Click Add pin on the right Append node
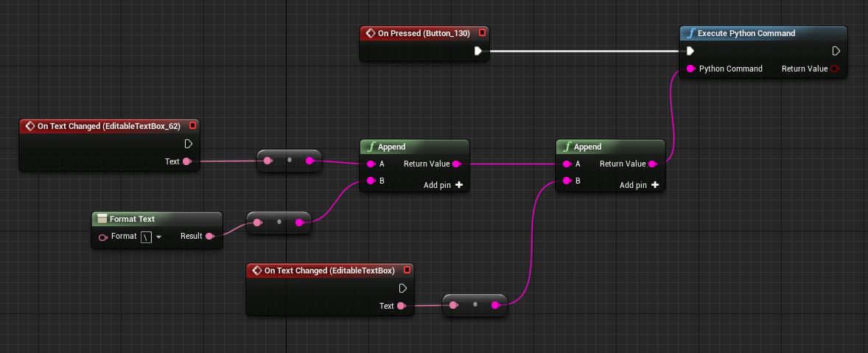 pyautogui.click(x=639, y=185)
